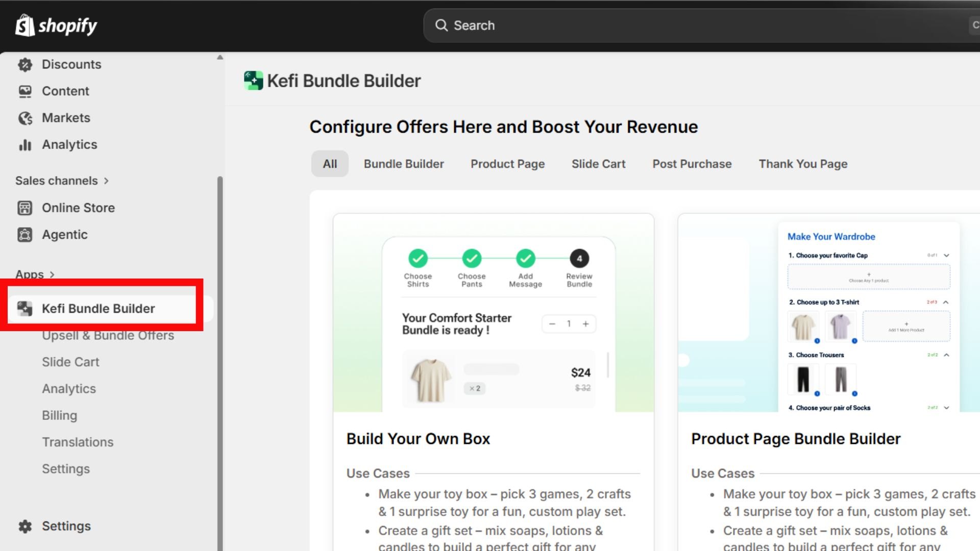The image size is (980, 551).
Task: Click the Add Message checkmark step
Action: tap(526, 258)
